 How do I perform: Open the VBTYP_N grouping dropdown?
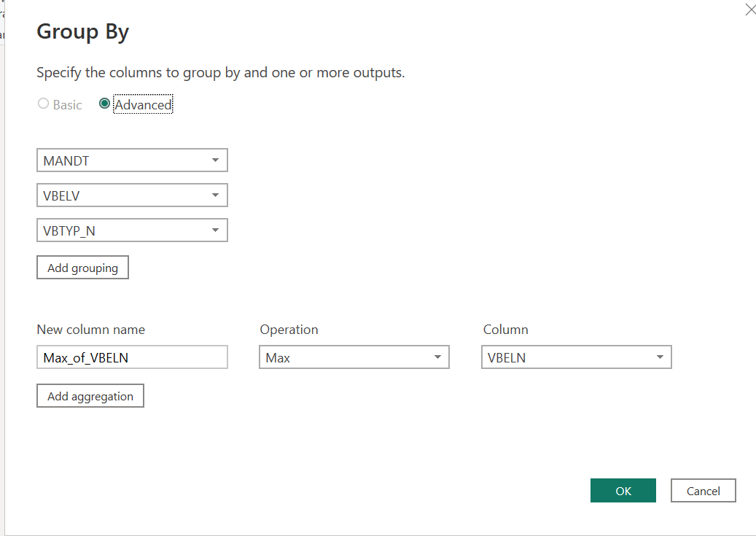coord(132,230)
